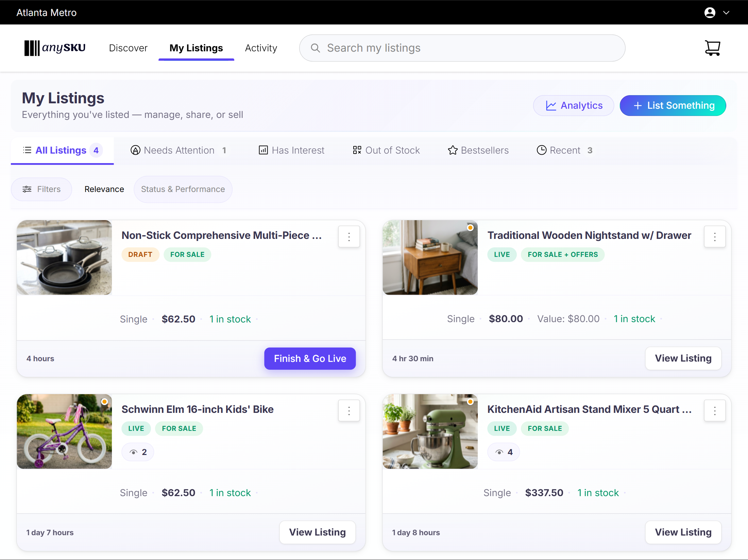
Task: Open Analytics from the header
Action: 573,105
